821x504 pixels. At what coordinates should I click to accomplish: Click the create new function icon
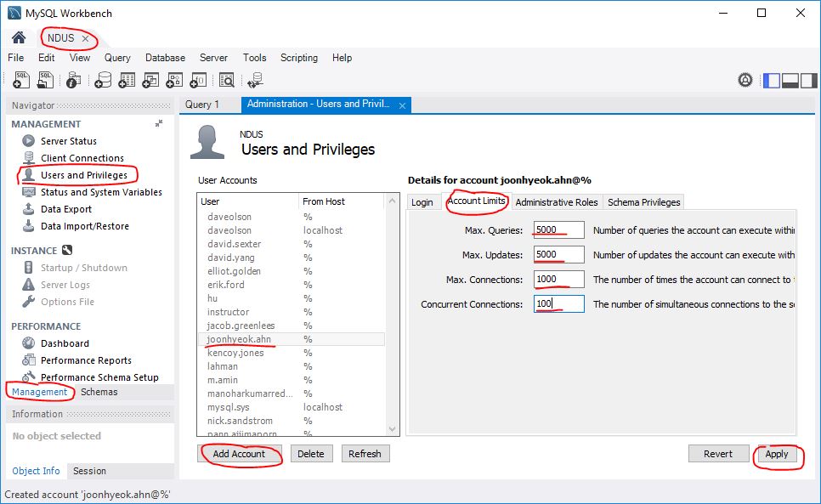(x=198, y=80)
